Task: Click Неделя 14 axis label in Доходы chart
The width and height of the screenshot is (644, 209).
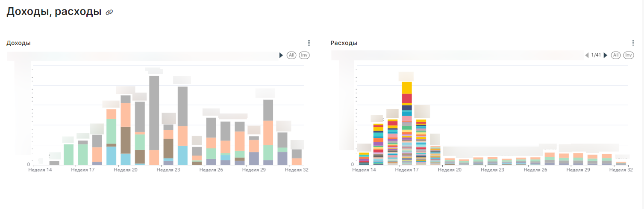Action: pos(40,170)
